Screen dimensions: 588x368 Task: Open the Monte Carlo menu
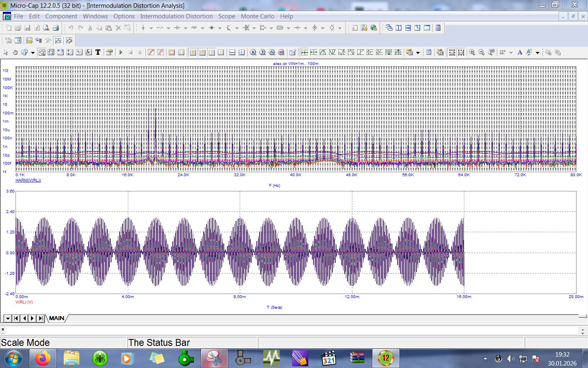[x=257, y=16]
